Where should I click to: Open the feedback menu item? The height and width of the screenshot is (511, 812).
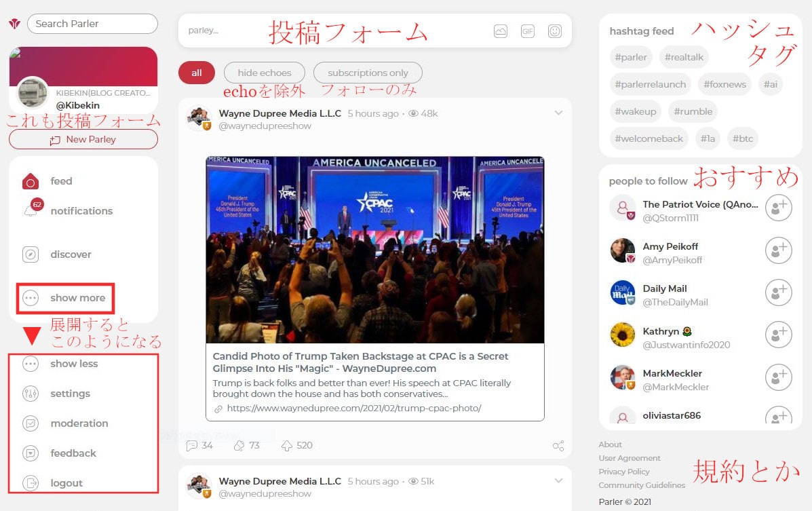(73, 453)
